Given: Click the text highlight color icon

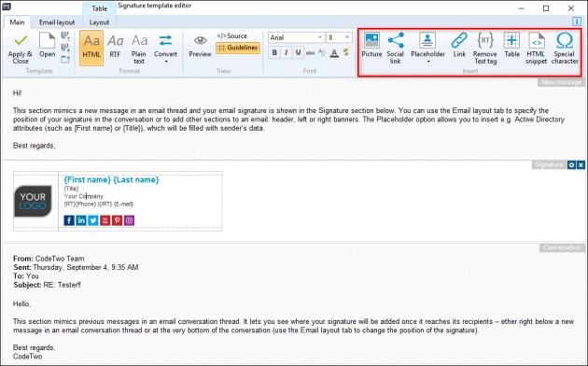Looking at the screenshot, I should [x=346, y=53].
